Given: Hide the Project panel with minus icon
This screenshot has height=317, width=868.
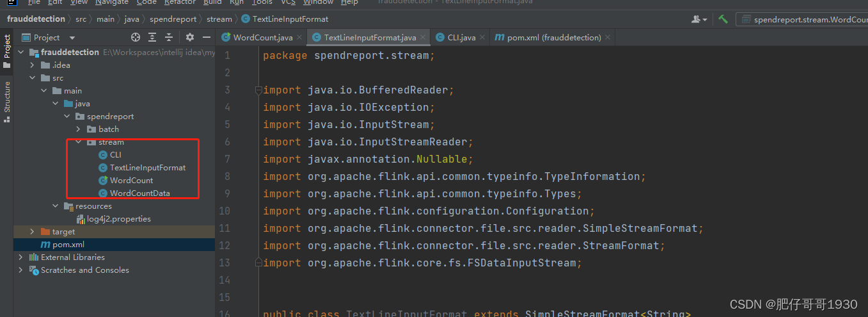Looking at the screenshot, I should click(x=207, y=38).
